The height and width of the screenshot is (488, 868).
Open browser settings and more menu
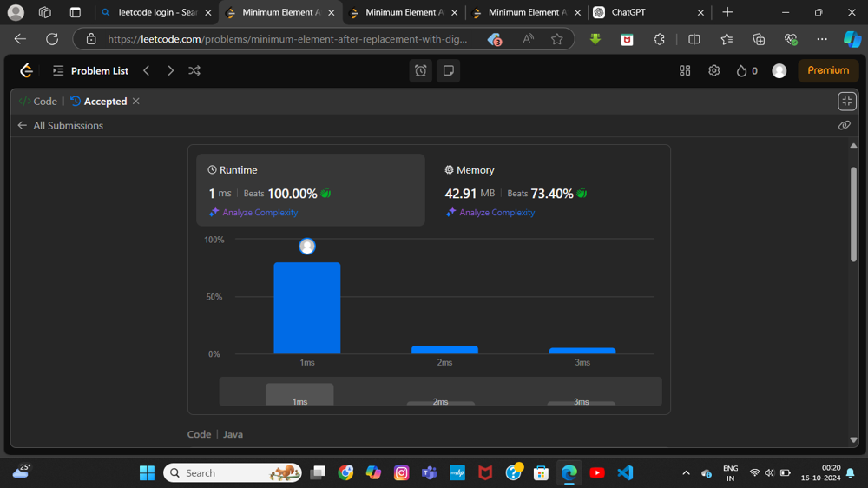click(x=822, y=39)
